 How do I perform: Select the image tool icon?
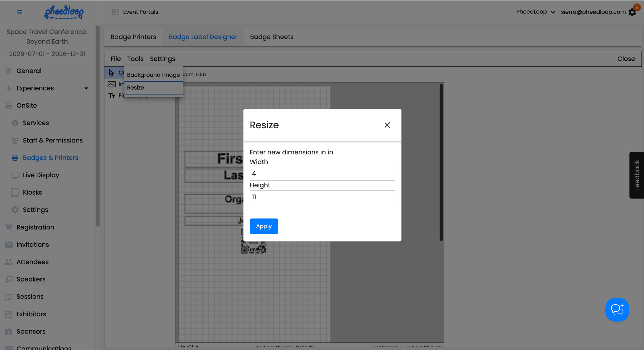[x=112, y=84]
